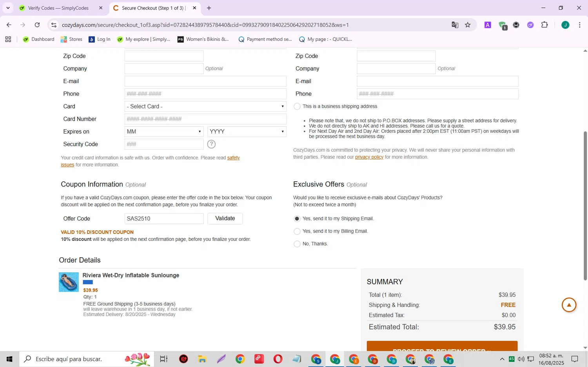Open Chrome's three-dot menu

click(579, 25)
